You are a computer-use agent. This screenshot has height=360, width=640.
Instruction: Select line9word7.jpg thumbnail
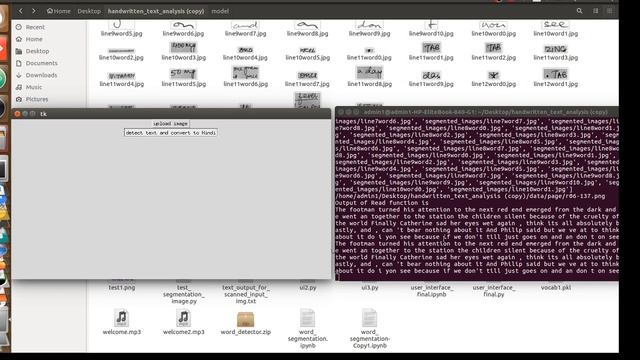pyautogui.click(x=245, y=24)
